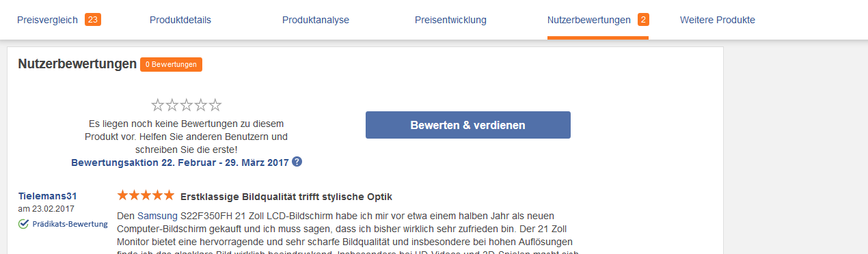Click the review title Erstklassige Bildqualität trifft stylische Optik
This screenshot has width=868, height=254.
[286, 197]
